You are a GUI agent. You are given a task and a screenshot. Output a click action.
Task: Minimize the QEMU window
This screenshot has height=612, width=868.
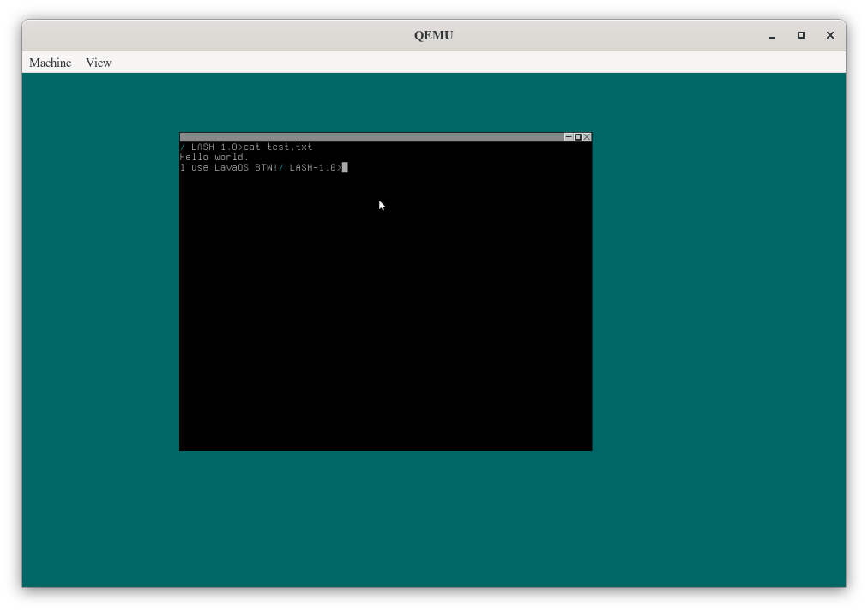coord(772,35)
